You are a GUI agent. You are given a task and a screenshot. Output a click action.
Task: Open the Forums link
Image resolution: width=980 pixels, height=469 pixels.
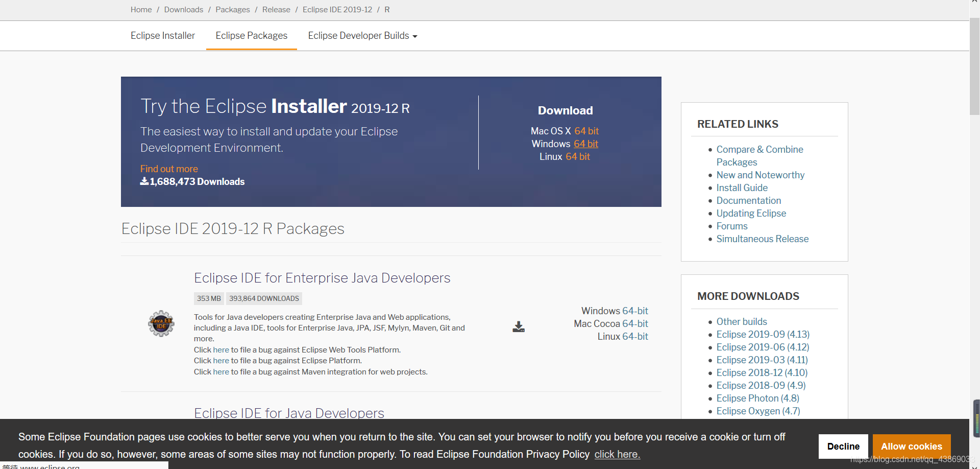[x=732, y=226]
